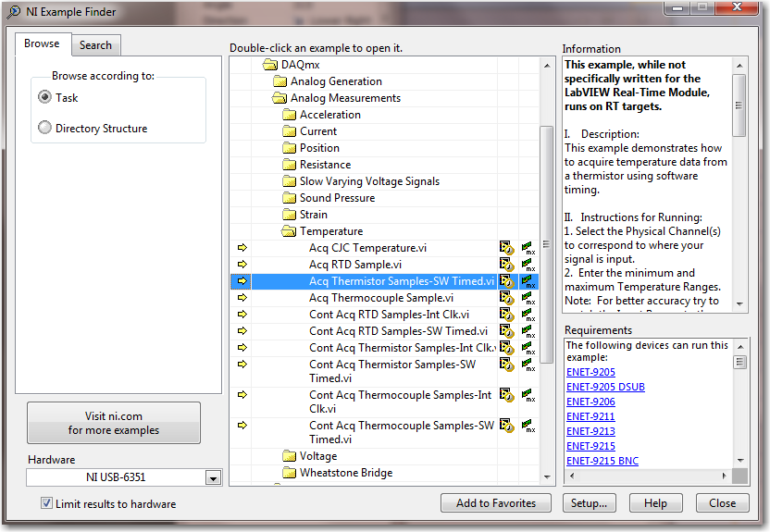Select Cont Acq Thermistor Samples-Int Clk example

tap(403, 348)
